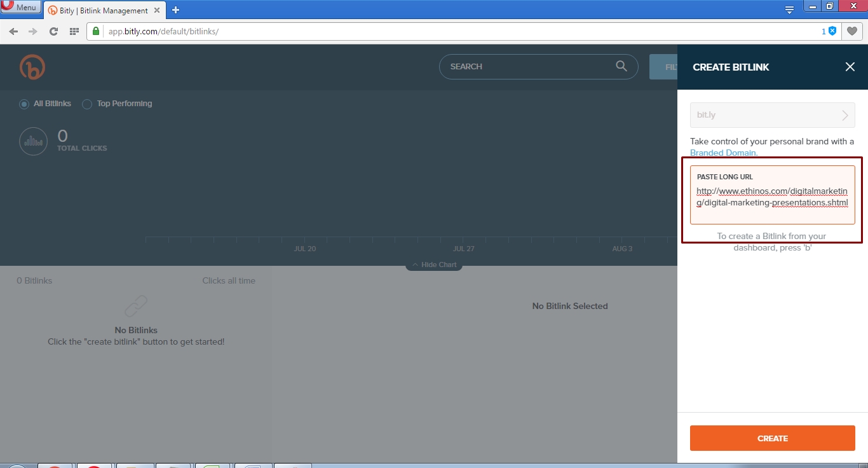Open the Branded Domain link

click(x=724, y=153)
